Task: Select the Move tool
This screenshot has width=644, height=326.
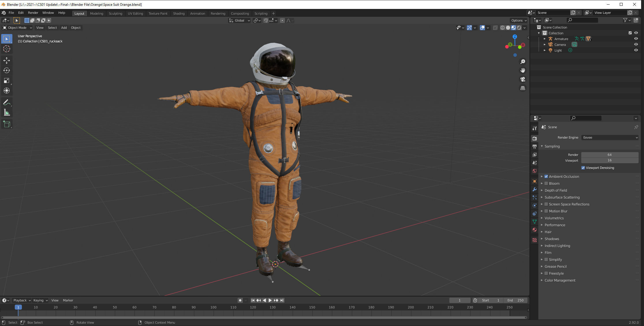Action: pyautogui.click(x=7, y=60)
